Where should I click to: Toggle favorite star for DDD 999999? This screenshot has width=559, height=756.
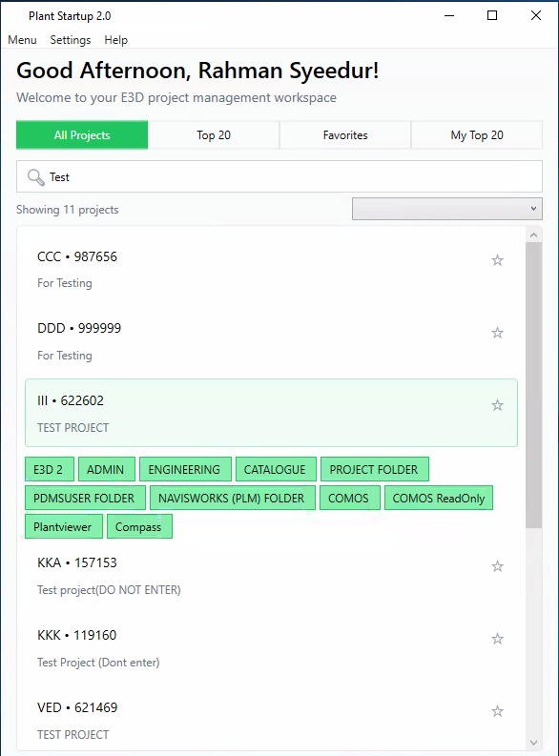coord(497,333)
